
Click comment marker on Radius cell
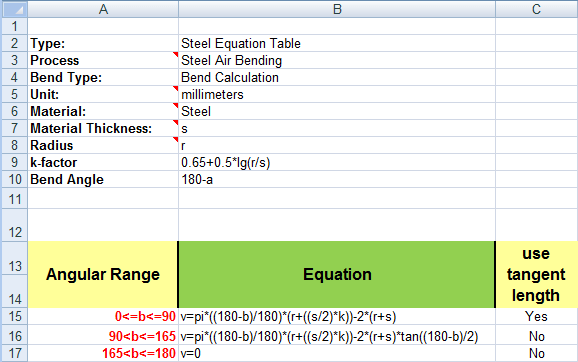click(x=175, y=139)
